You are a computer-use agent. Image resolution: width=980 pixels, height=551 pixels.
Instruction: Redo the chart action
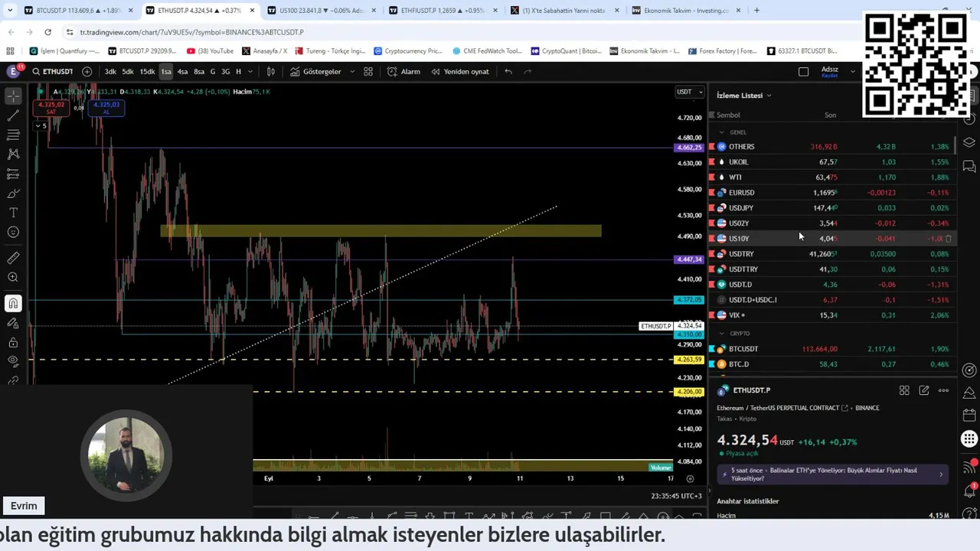[528, 71]
